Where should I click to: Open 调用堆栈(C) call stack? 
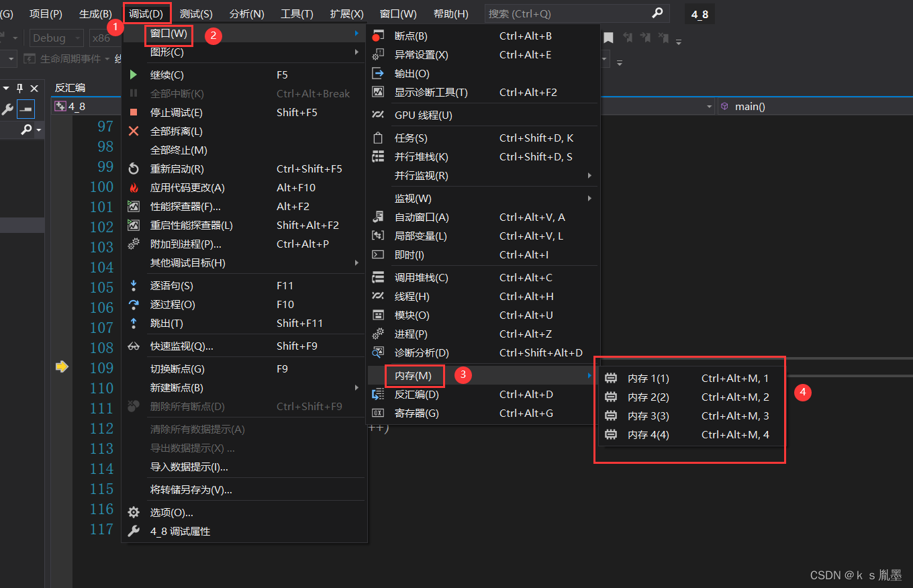click(482, 278)
